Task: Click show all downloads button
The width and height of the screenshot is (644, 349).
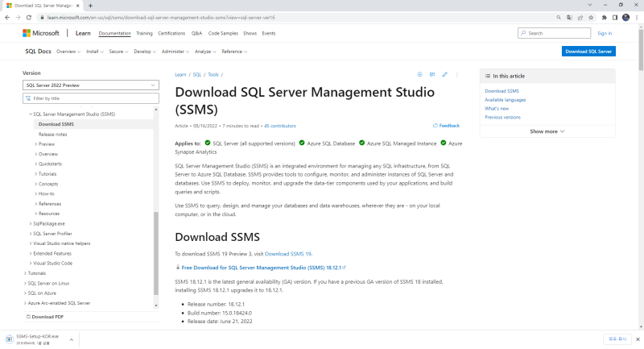Action: [617, 339]
